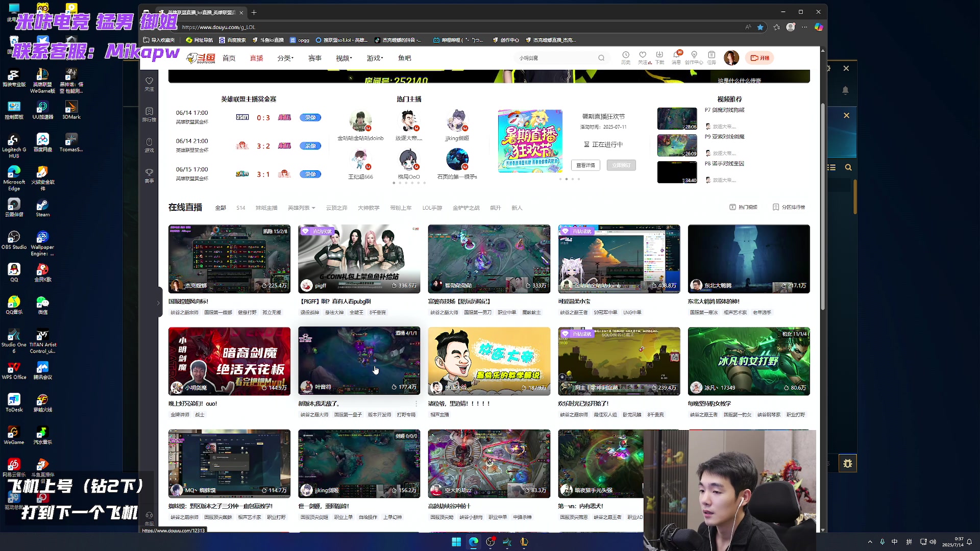Open the 任务 task list icon

[x=712, y=57]
